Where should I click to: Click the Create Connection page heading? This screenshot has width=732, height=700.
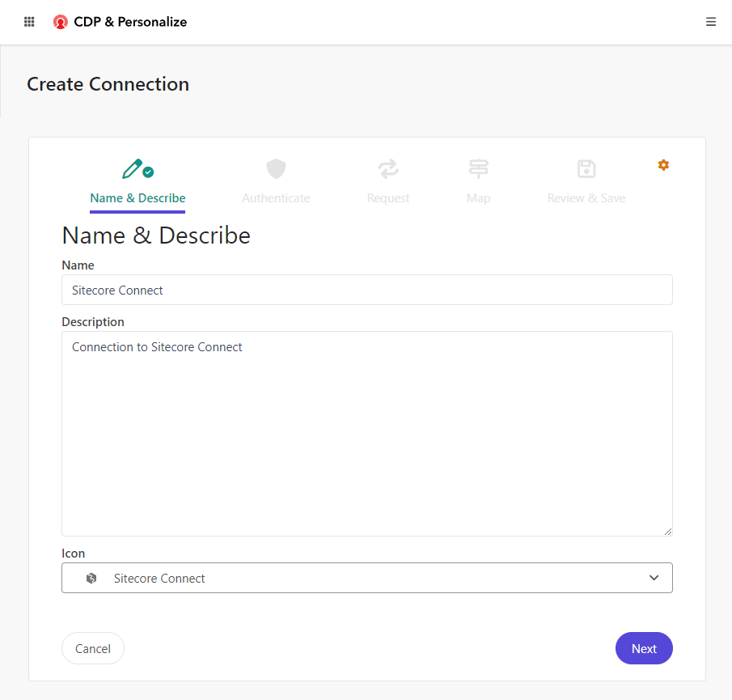(108, 84)
